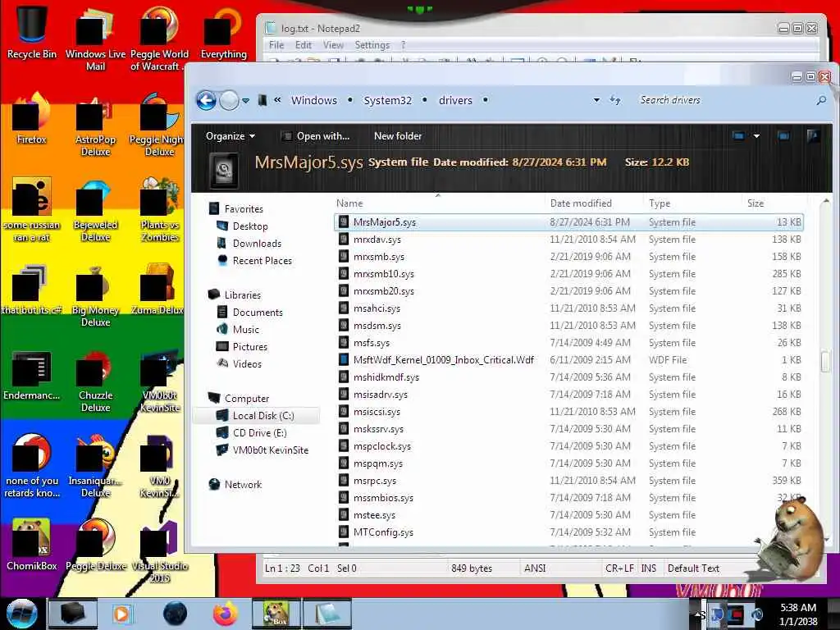
Task: Expand the address bar history dropdown
Action: [x=596, y=100]
